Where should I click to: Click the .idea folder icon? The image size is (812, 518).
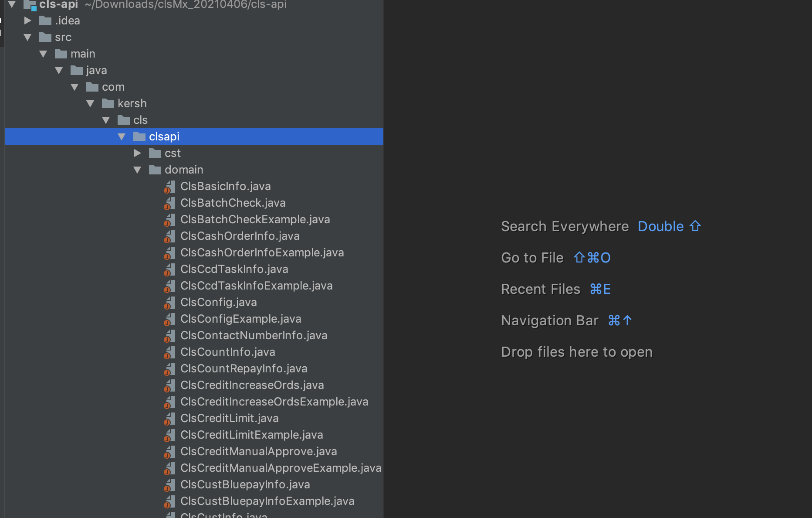pos(45,20)
